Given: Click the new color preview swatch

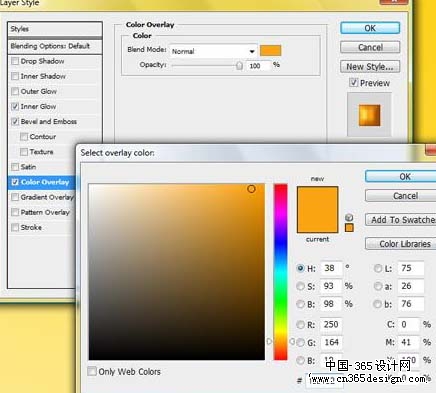Looking at the screenshot, I should point(317,198).
